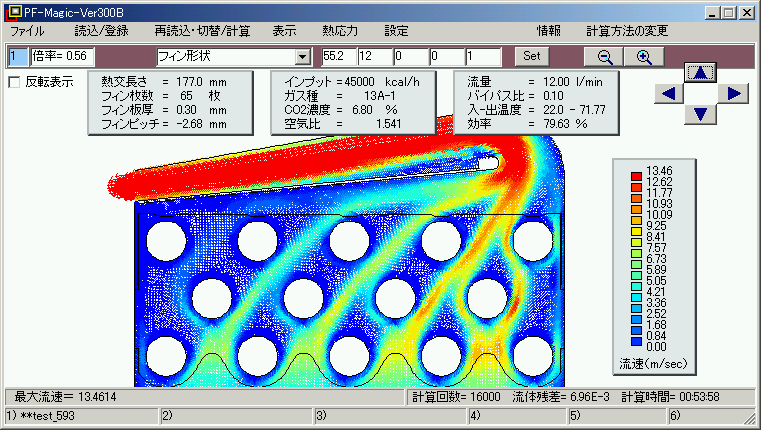Click the インプット = 45000 kcal/h value
Image resolution: width=761 pixels, height=430 pixels.
coord(352,82)
